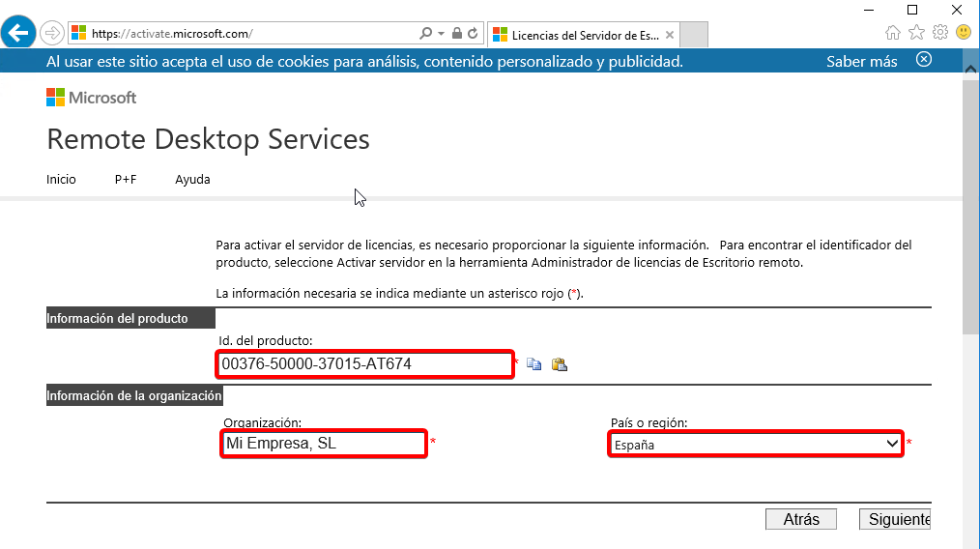Maximize the browser window

click(912, 10)
